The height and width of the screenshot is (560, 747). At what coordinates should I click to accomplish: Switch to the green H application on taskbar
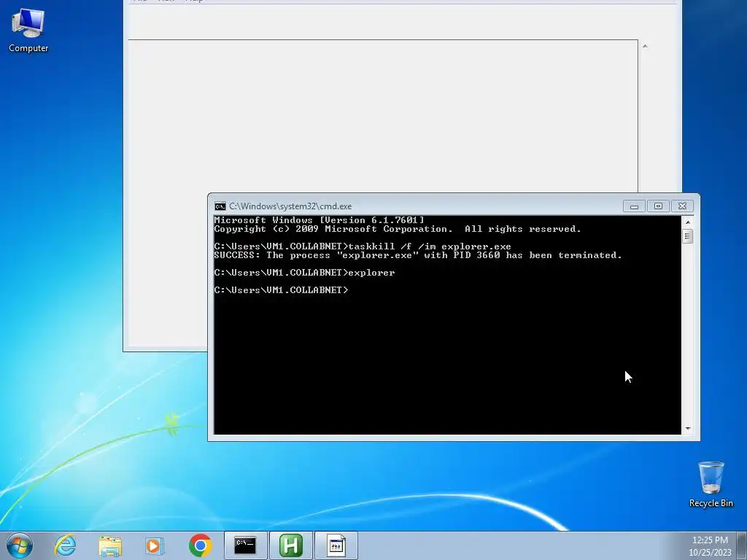point(291,545)
